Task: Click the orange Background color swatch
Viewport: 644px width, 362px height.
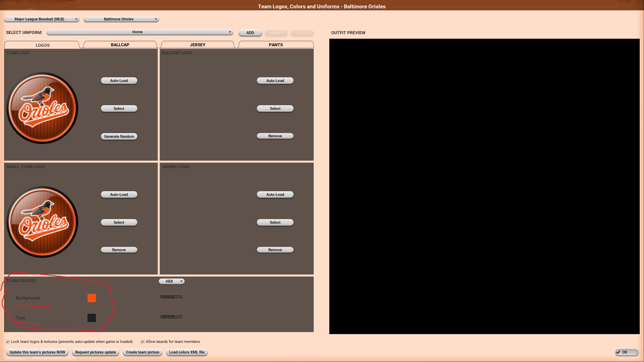Action: tap(92, 298)
